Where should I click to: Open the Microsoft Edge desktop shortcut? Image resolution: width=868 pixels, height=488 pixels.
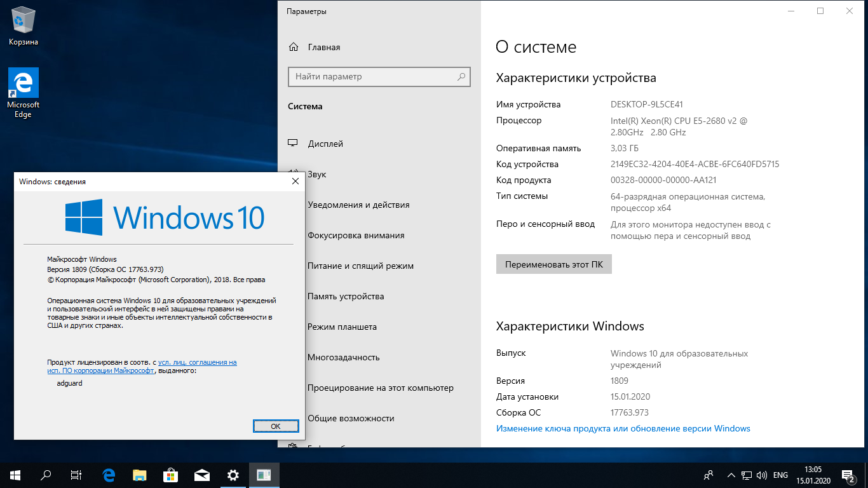pos(24,93)
